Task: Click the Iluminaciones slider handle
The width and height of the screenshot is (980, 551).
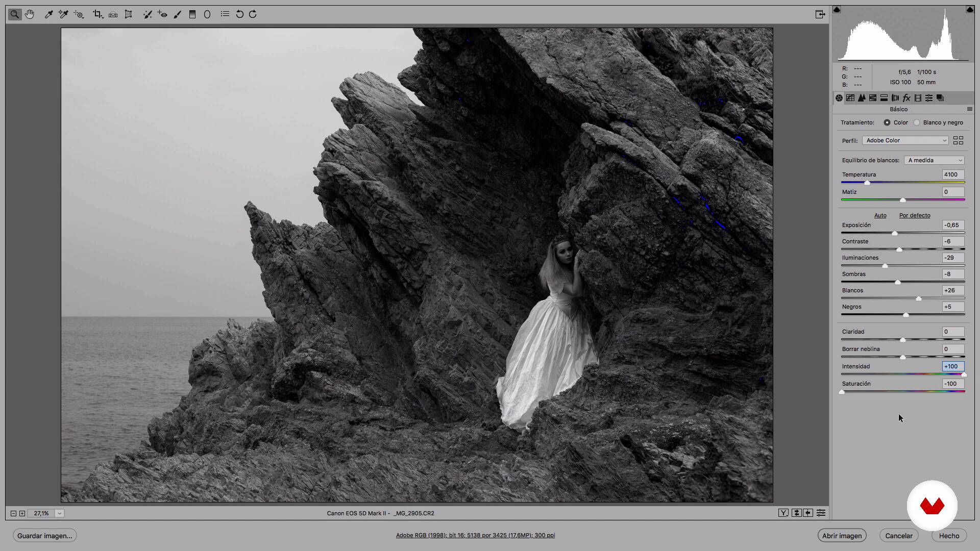Action: coord(885,266)
